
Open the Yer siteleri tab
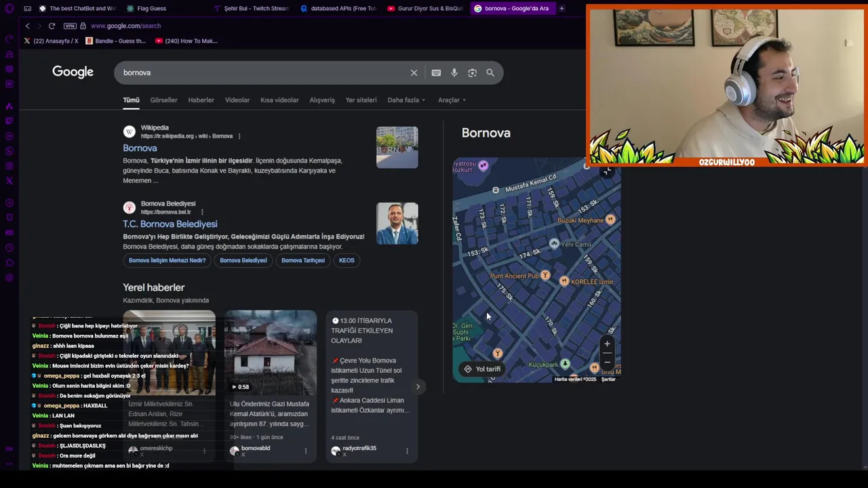(x=361, y=100)
